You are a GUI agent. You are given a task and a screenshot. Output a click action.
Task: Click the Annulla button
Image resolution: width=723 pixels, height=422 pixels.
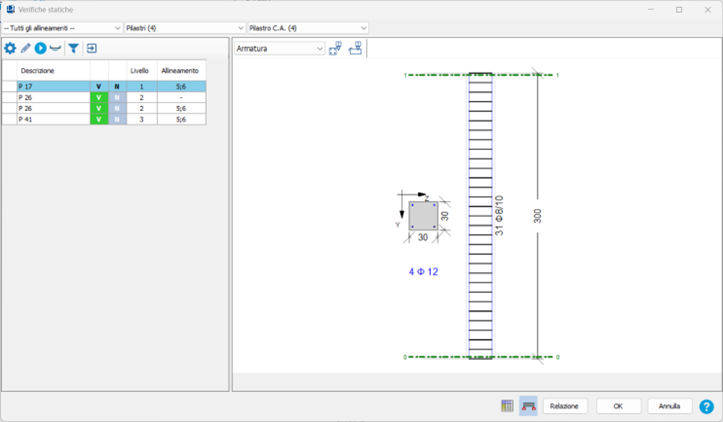click(670, 406)
